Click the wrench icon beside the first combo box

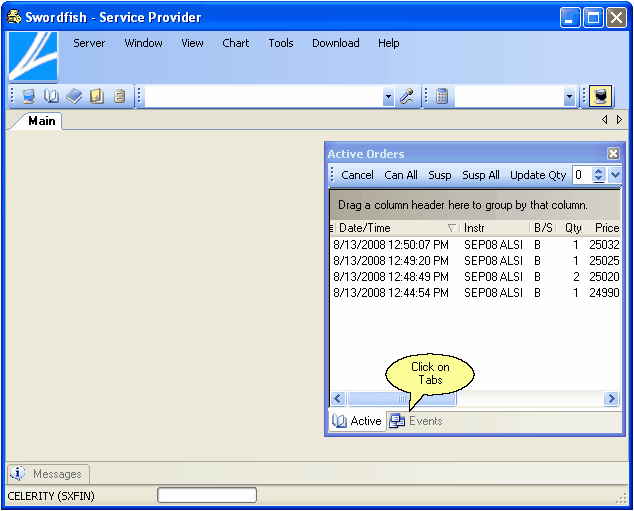coord(407,97)
